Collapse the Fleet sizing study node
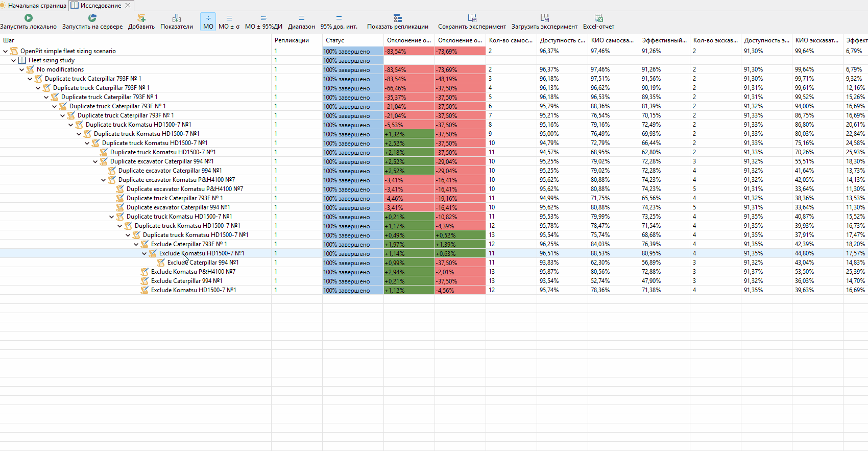The height and width of the screenshot is (451, 868). [x=13, y=60]
